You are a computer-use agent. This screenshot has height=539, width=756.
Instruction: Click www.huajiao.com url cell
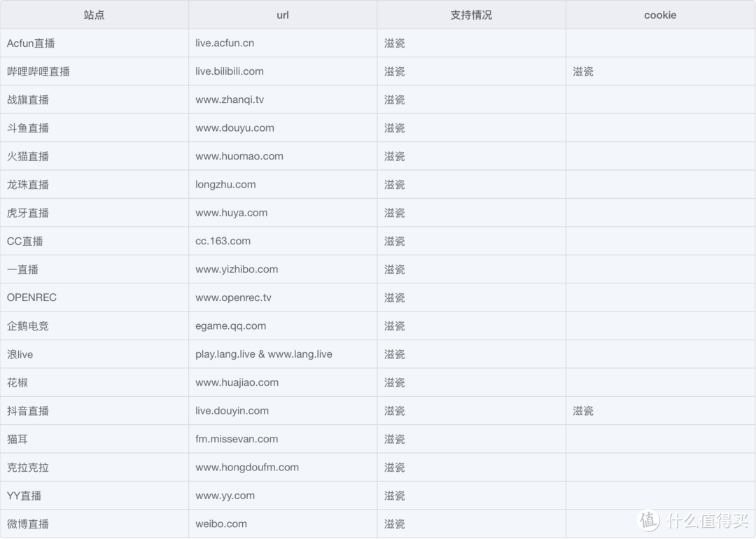[x=283, y=382]
